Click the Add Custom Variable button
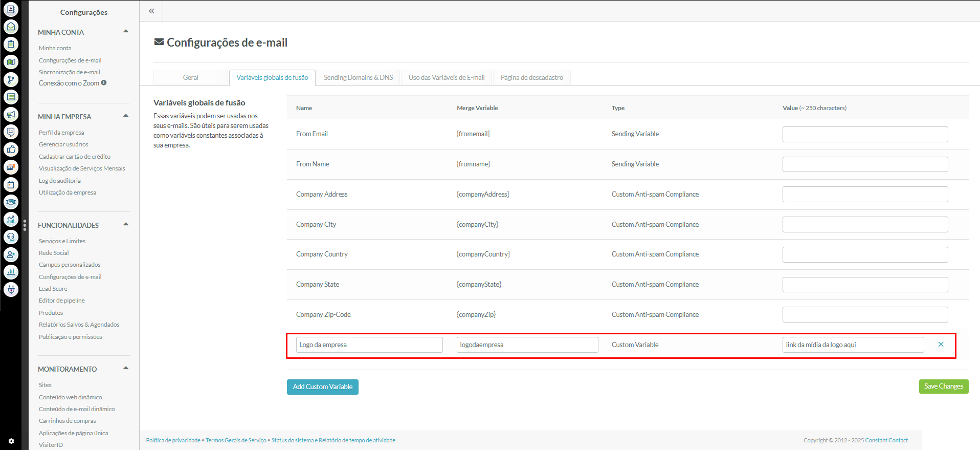The height and width of the screenshot is (450, 980). 322,387
